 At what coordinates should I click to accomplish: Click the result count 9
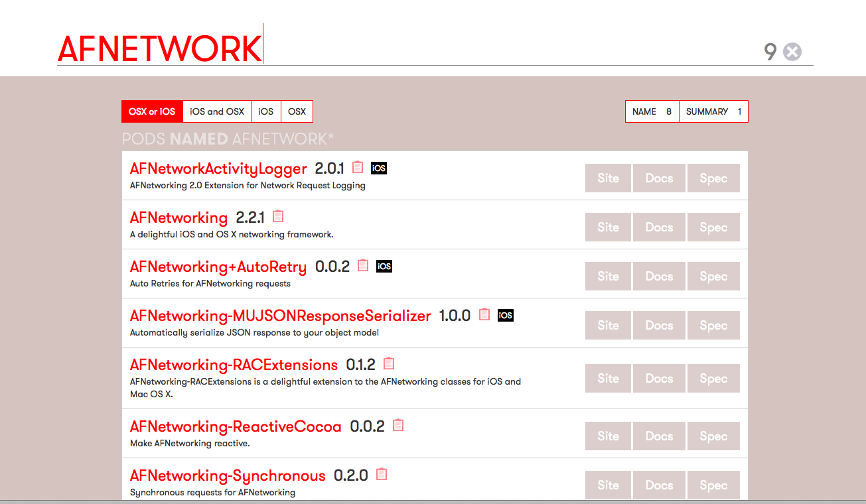coord(770,52)
